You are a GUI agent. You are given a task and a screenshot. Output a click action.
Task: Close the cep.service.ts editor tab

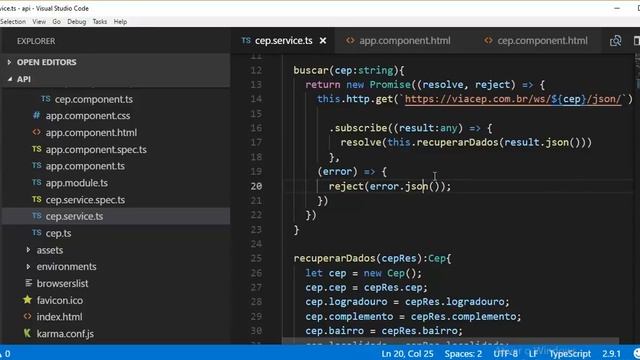tap(323, 41)
